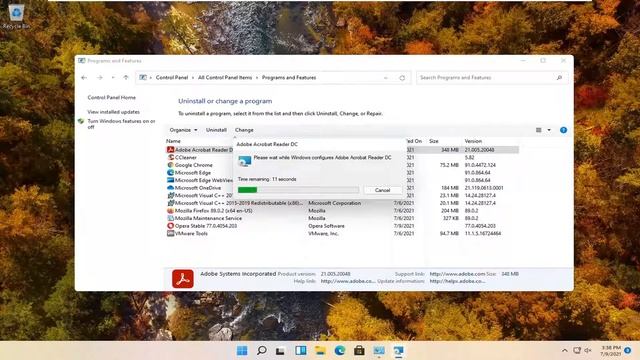Sort by the Name column header
This screenshot has width=640, height=360.
click(173, 141)
